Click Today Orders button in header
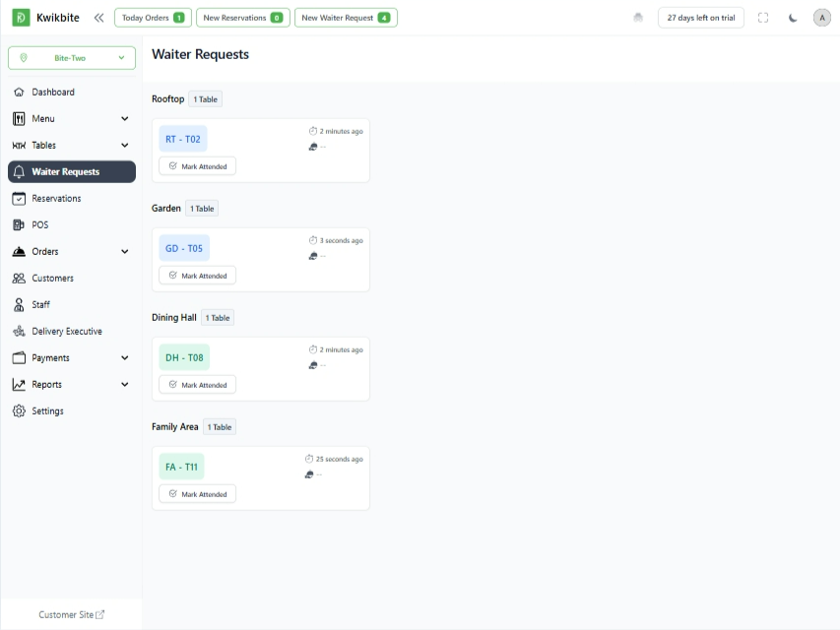This screenshot has height=630, width=840. click(152, 18)
